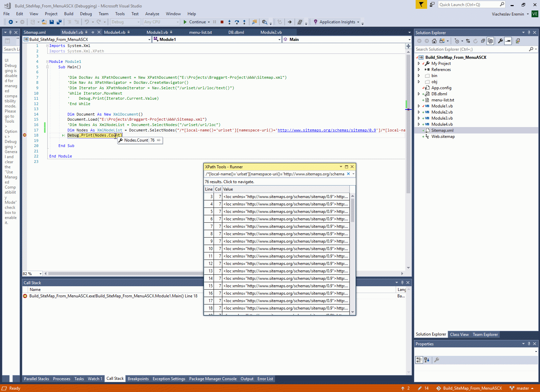Click the Build_SiteMap_From_MenuASCX repository in status bar

point(469,388)
